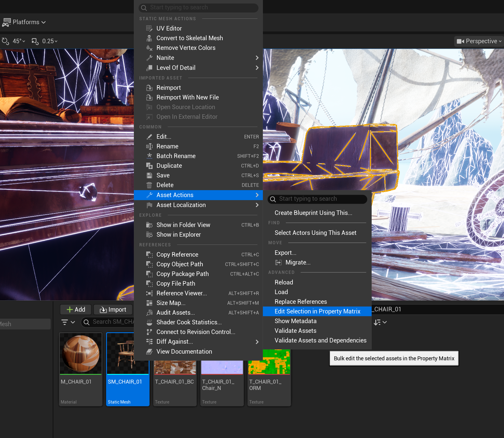Click the Duplicate icon in Common section
Viewport: 504px width, 438px height.
[149, 166]
